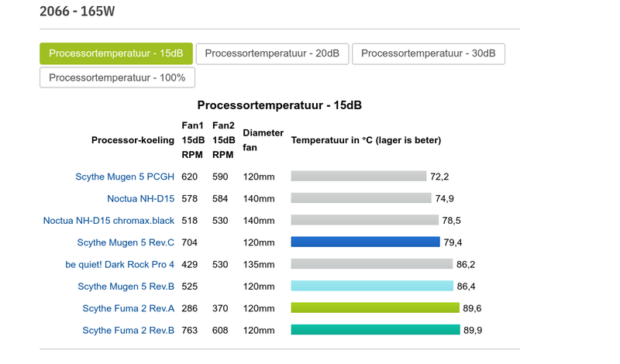Viewport: 620px width, 364px height.
Task: Open the Scythe Fuma 2 Rev.B link
Action: point(128,330)
